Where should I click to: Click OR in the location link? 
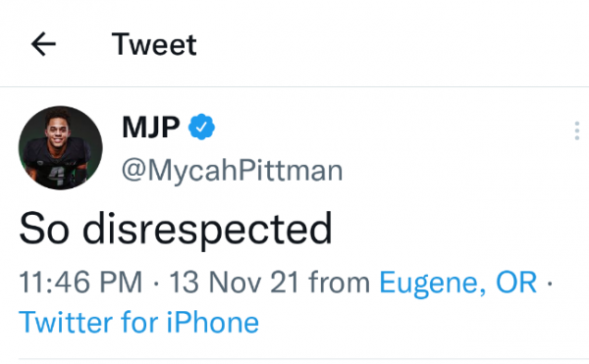coord(516,282)
